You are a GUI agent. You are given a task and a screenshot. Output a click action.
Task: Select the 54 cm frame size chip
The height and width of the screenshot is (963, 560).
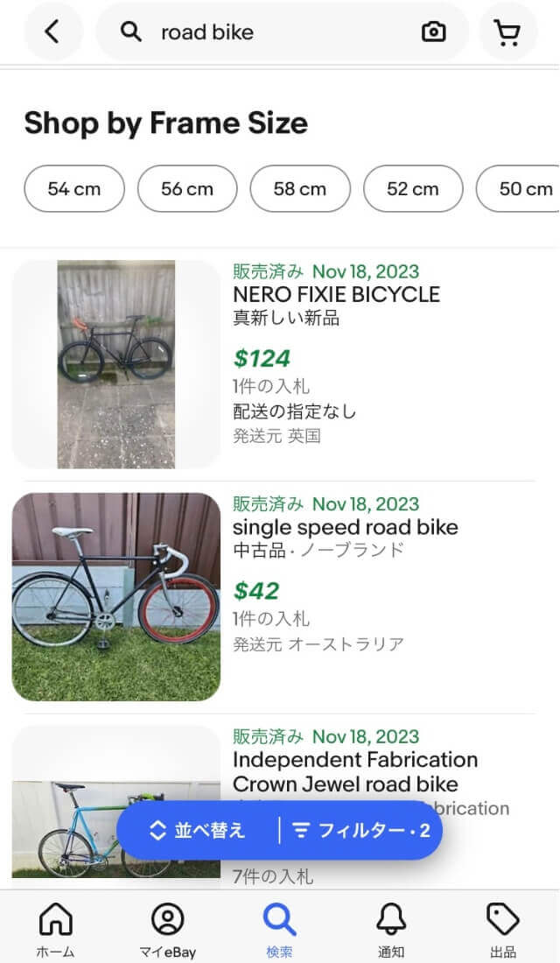[x=74, y=189]
